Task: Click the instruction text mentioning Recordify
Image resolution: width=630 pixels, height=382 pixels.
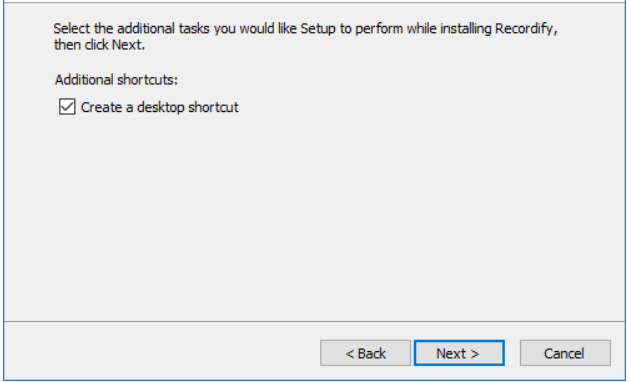Action: pyautogui.click(x=305, y=36)
